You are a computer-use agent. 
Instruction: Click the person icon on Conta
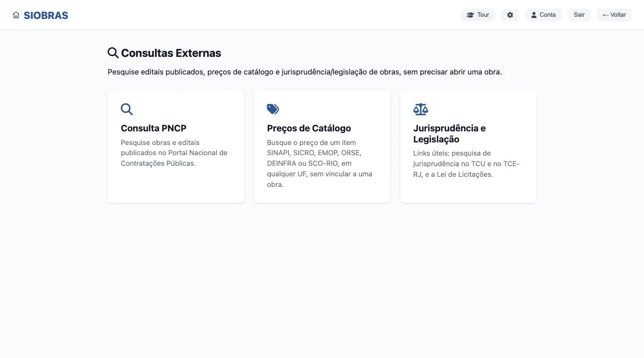click(x=534, y=15)
